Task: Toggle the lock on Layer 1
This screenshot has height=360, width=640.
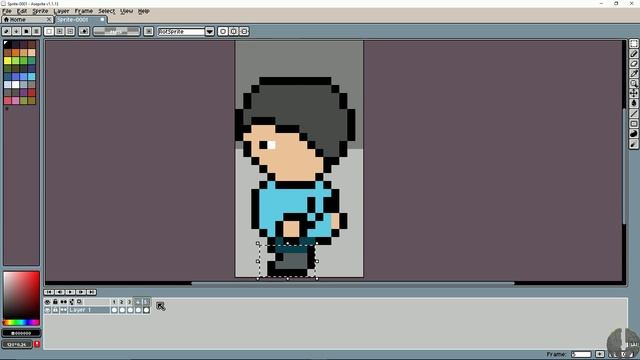Action: (56, 310)
